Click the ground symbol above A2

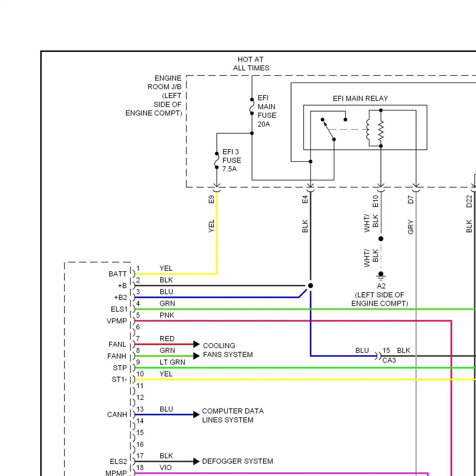pos(381,275)
